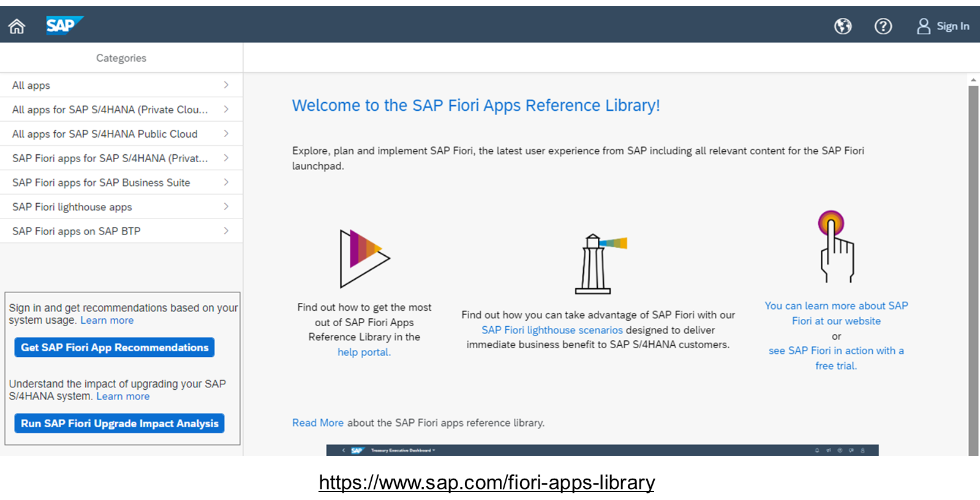This screenshot has width=980, height=500.
Task: Open the sap.com/fiori-apps-library URL
Action: pos(487,482)
